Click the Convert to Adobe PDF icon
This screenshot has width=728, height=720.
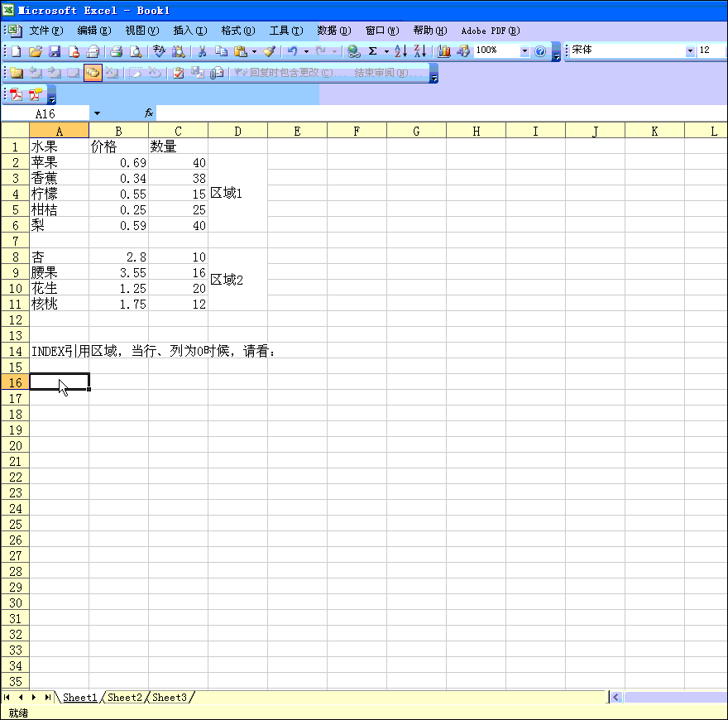pos(15,94)
